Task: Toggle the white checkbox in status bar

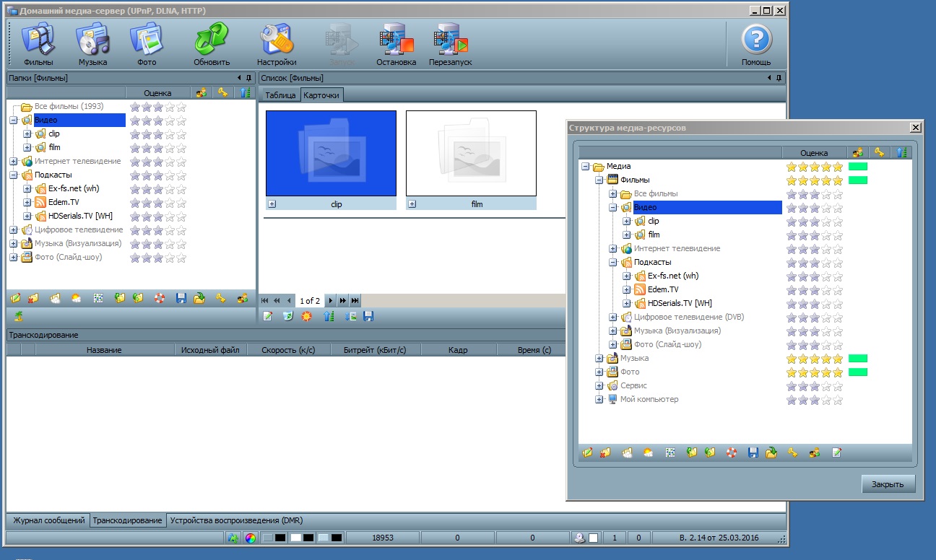Action: pos(593,538)
